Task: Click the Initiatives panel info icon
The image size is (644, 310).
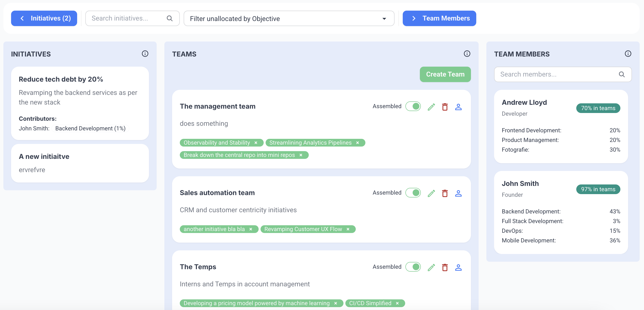Action: pos(145,54)
